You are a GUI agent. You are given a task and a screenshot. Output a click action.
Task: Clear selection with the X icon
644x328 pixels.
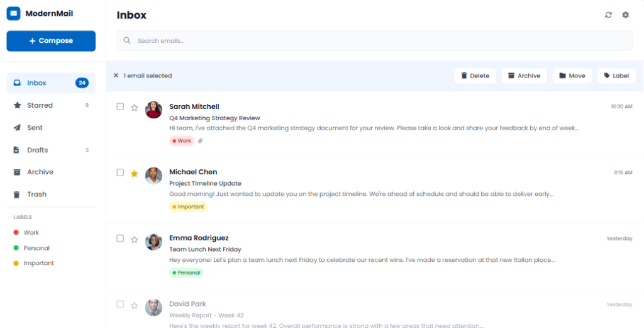pyautogui.click(x=116, y=75)
